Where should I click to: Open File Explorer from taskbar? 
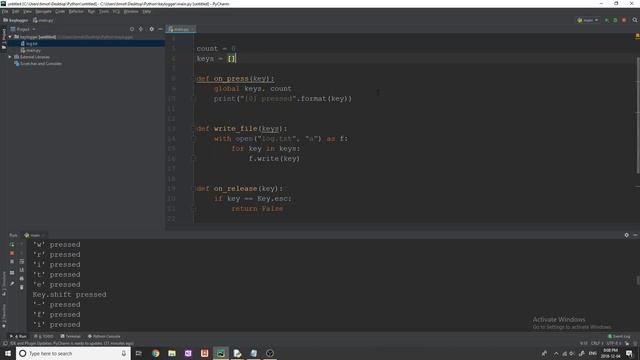(x=172, y=353)
